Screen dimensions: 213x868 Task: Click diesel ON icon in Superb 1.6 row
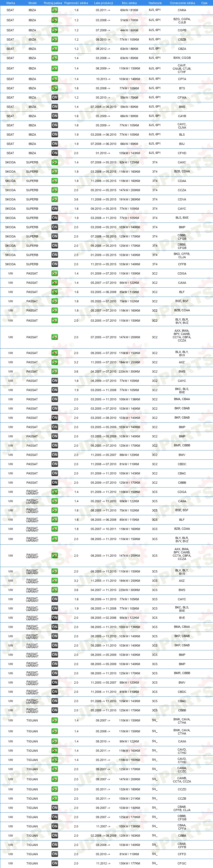coord(54,209)
